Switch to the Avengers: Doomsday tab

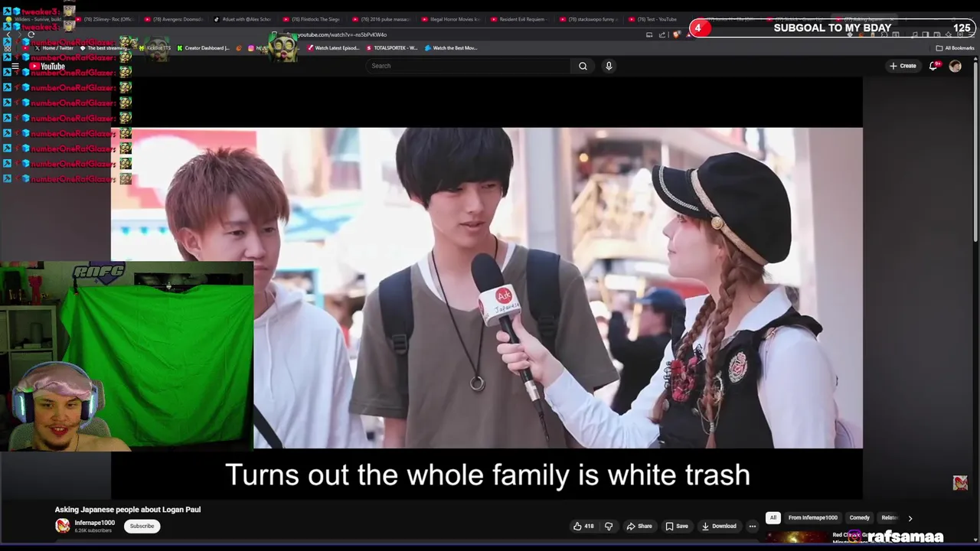click(175, 19)
